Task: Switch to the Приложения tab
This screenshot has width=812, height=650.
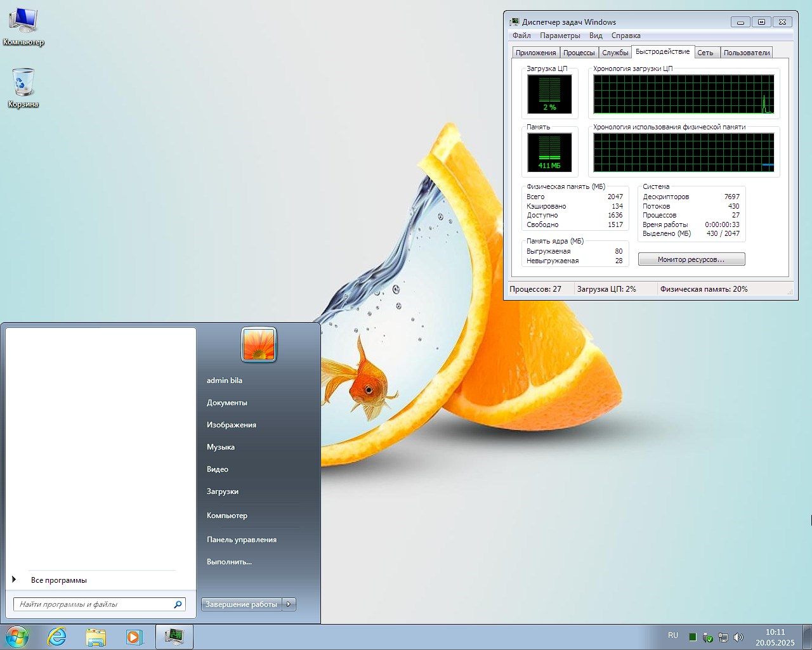Action: pos(536,53)
